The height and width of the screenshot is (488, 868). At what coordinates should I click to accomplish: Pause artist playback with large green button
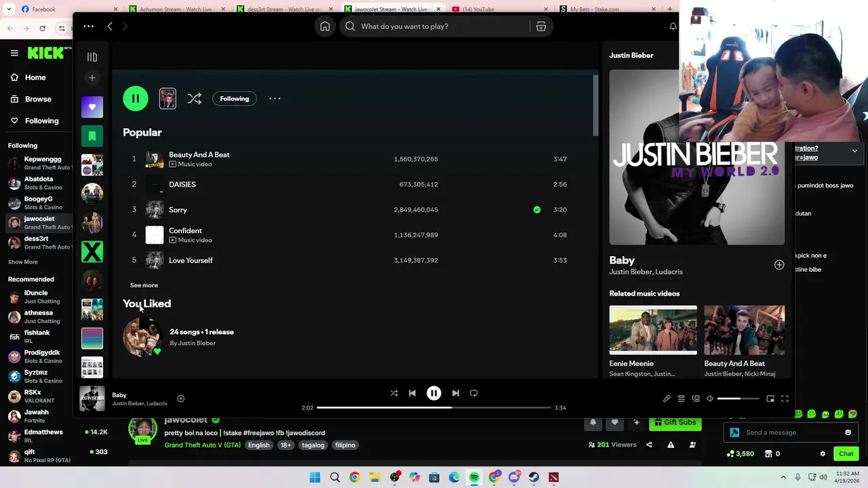coord(136,98)
